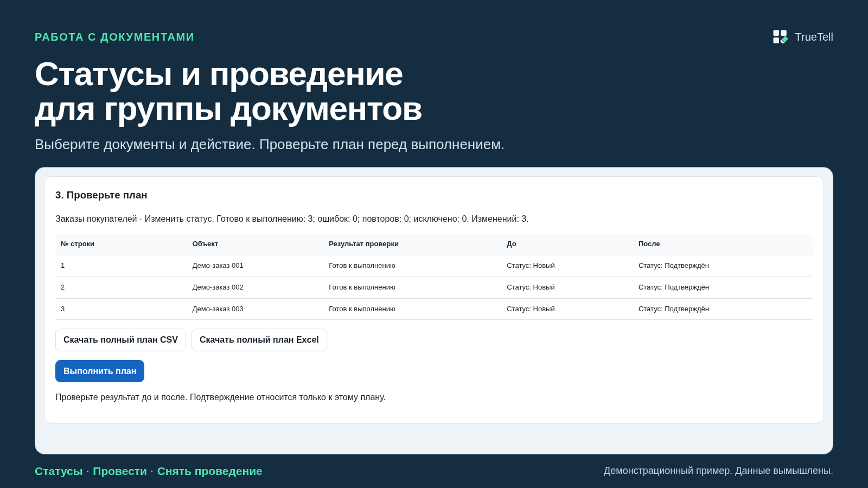This screenshot has width=868, height=488.
Task: Click row number 2 cell
Action: click(63, 287)
